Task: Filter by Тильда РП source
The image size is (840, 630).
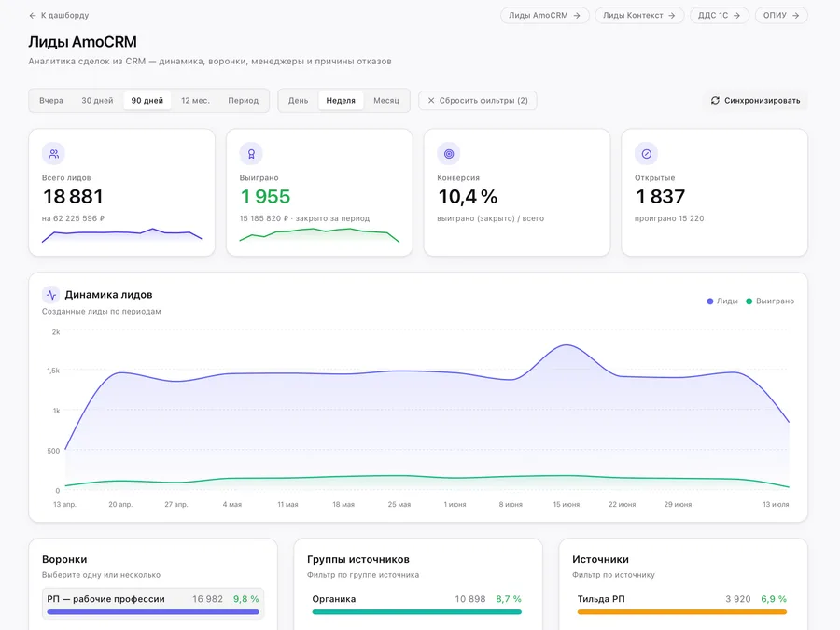Action: click(x=682, y=604)
